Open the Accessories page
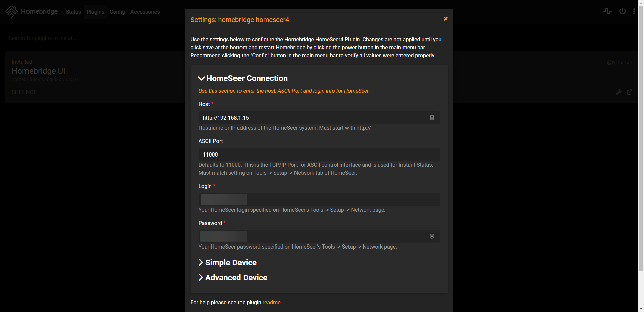This screenshot has width=644, height=312. click(145, 12)
